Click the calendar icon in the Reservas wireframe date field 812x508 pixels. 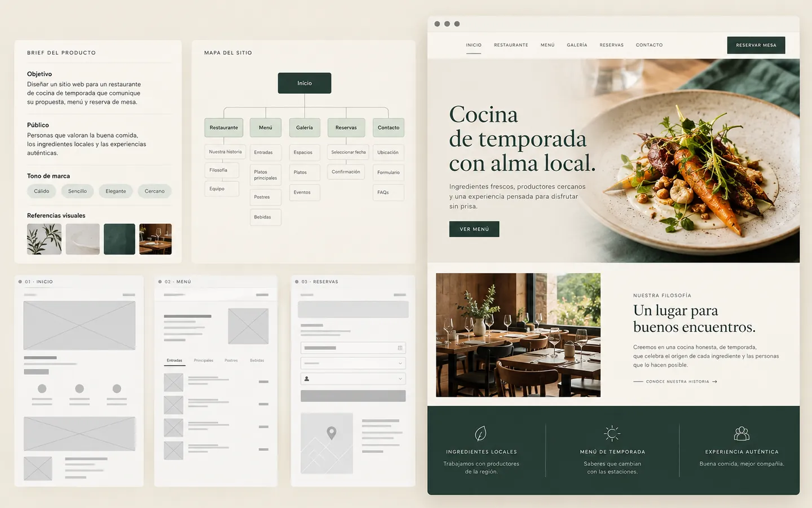(400, 348)
